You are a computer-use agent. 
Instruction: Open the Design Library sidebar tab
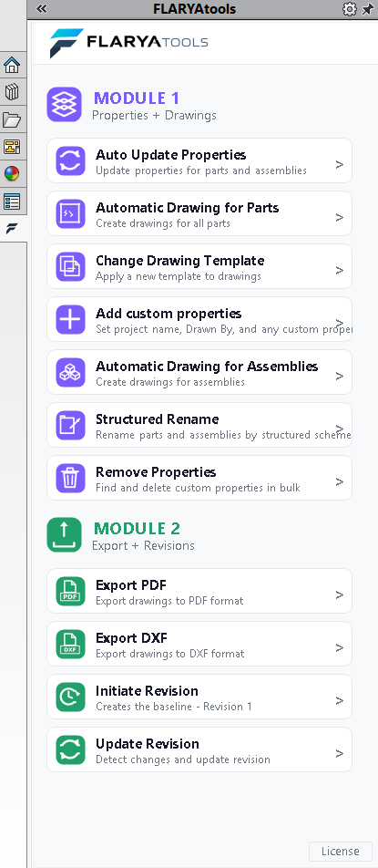point(12,92)
